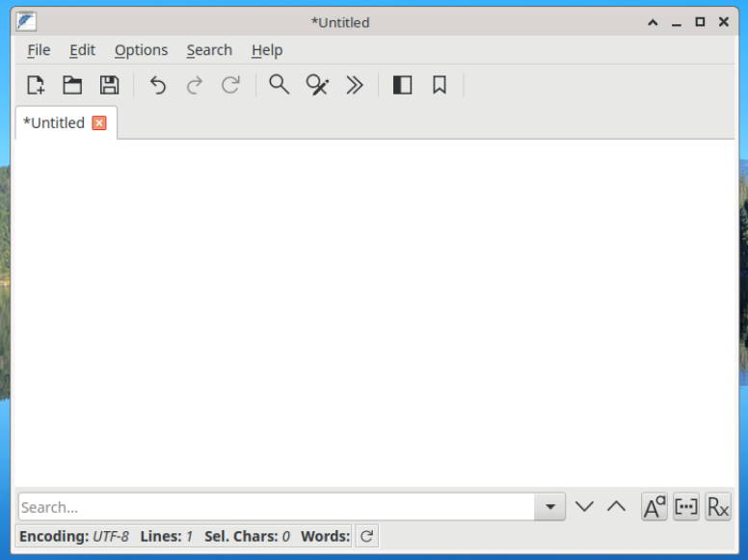Expand the search history dropdown arrow
Screen dimensions: 748x560
pyautogui.click(x=550, y=507)
